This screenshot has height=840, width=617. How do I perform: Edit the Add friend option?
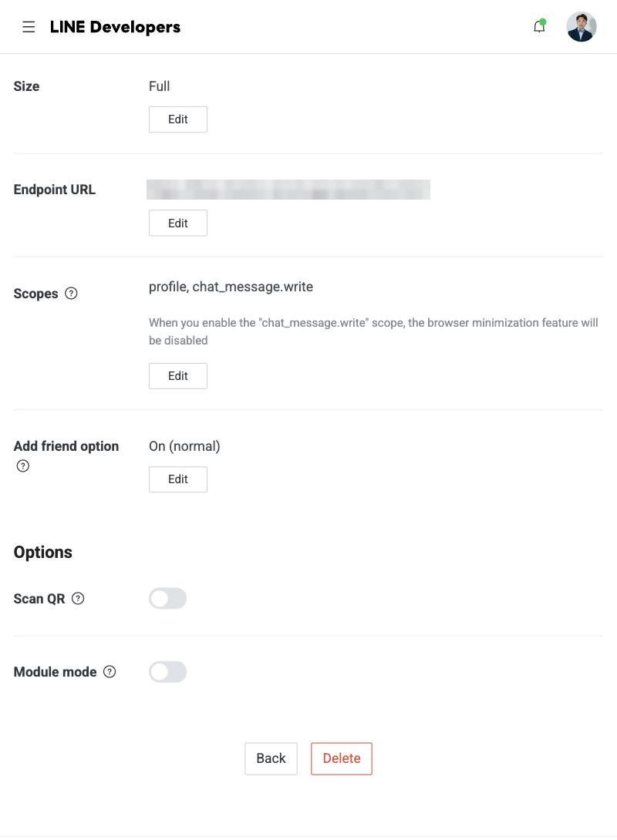click(178, 479)
